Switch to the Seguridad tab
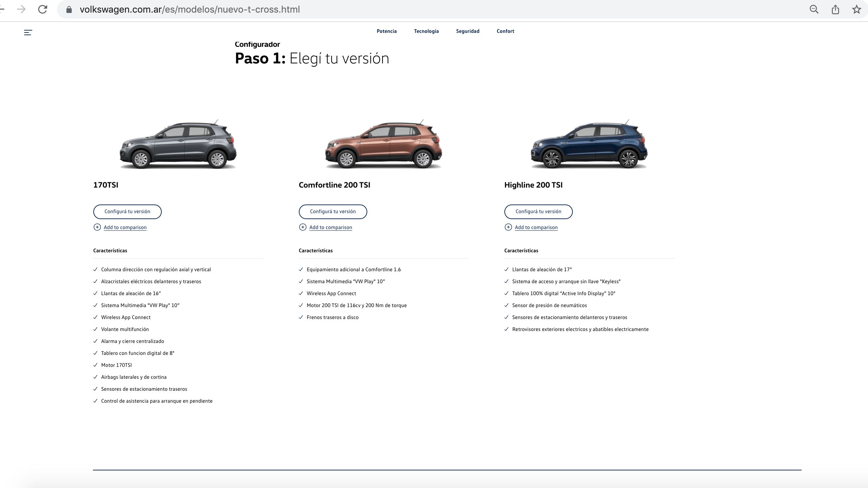This screenshot has height=488, width=868. (x=467, y=31)
